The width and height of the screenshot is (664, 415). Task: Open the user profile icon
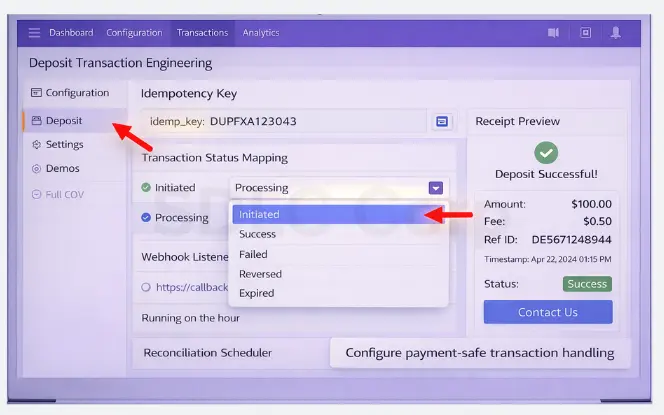[616, 33]
